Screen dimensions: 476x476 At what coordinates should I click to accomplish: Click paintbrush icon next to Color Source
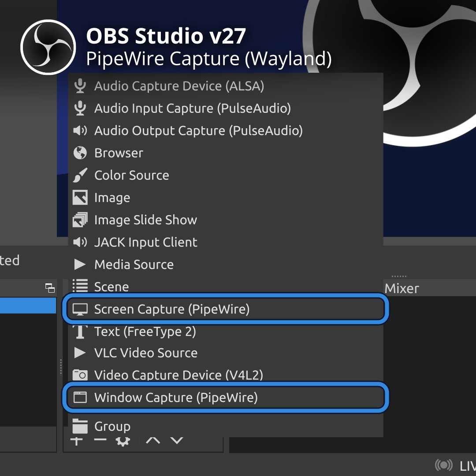(x=80, y=175)
